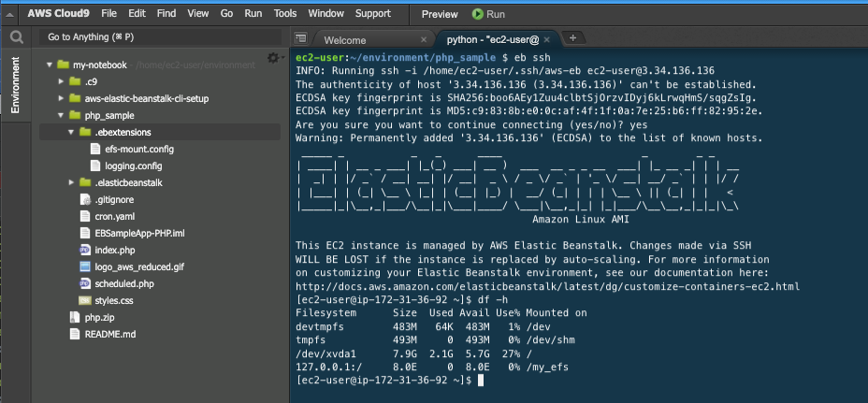
Task: Click the README.md file icon
Action: (75, 334)
